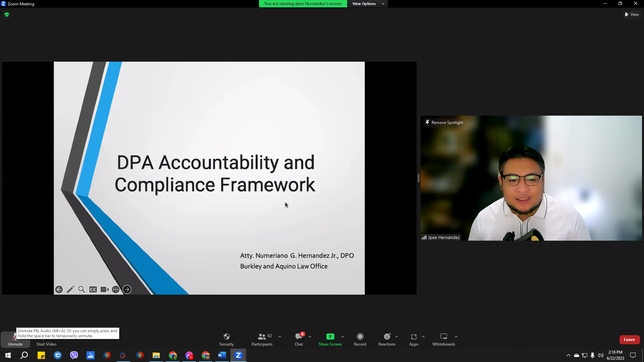
Task: Open the Viber app from the taskbar
Action: click(x=74, y=355)
